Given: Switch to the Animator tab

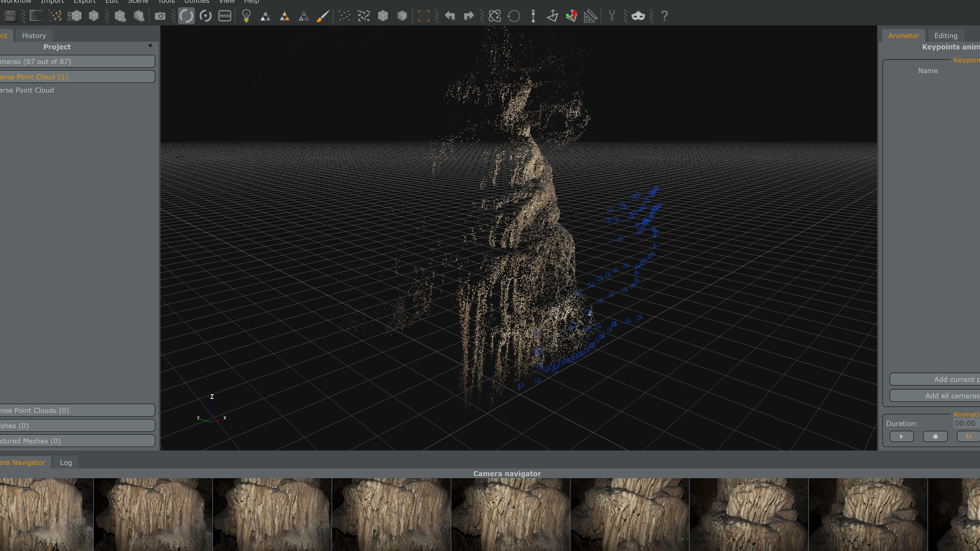Looking at the screenshot, I should point(903,35).
